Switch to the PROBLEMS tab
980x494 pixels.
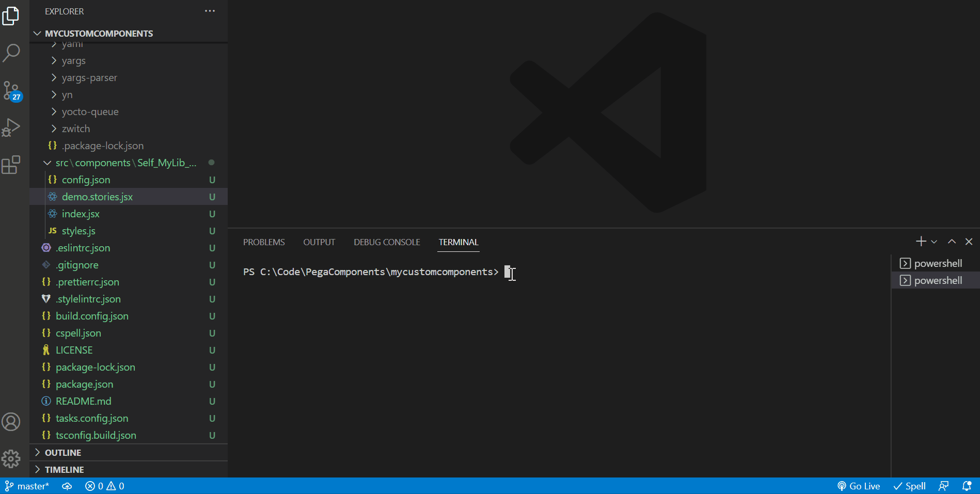[264, 242]
